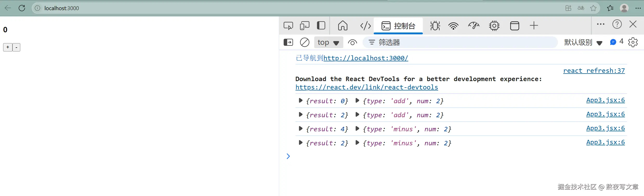
Task: Open the Sources bug tab
Action: tap(435, 26)
